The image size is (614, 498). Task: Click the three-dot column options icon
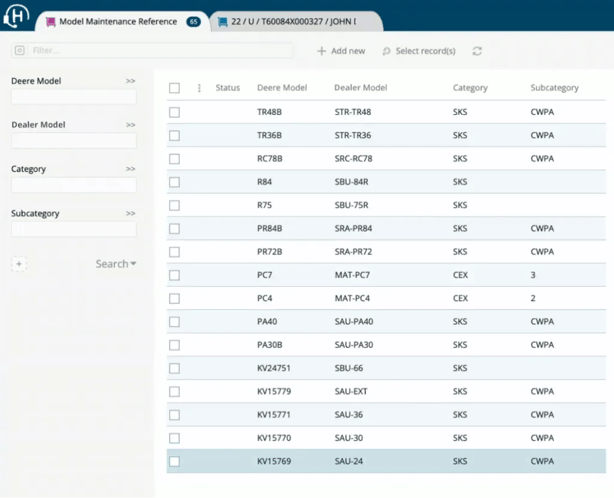(199, 88)
